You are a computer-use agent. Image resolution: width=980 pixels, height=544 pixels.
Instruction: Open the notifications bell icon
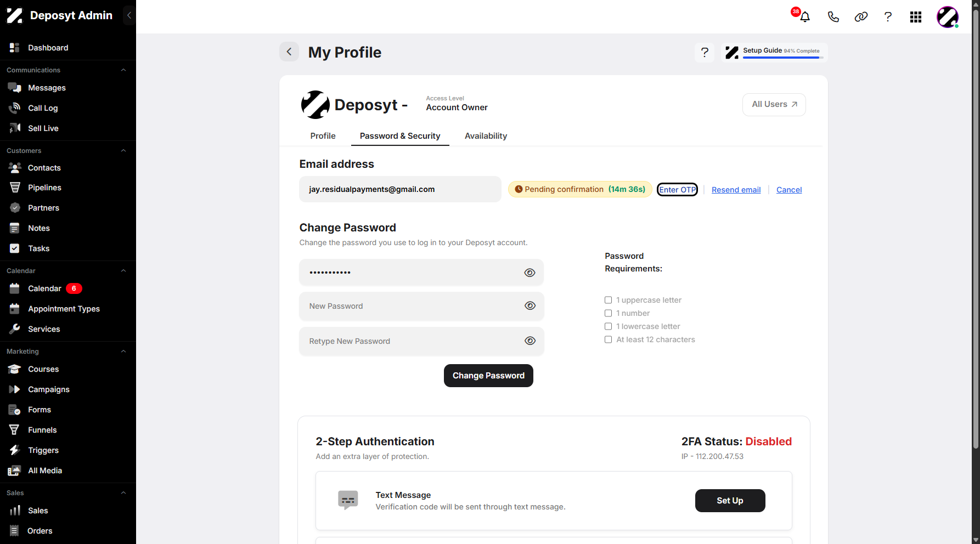point(804,17)
